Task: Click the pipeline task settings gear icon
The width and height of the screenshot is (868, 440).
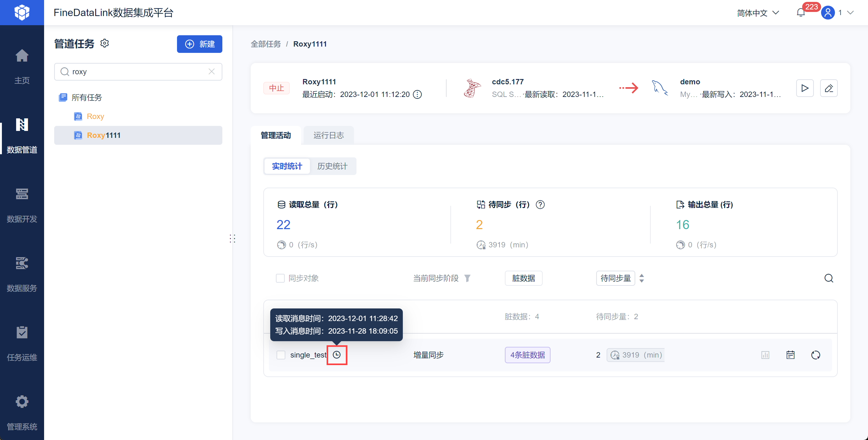Action: pyautogui.click(x=105, y=43)
